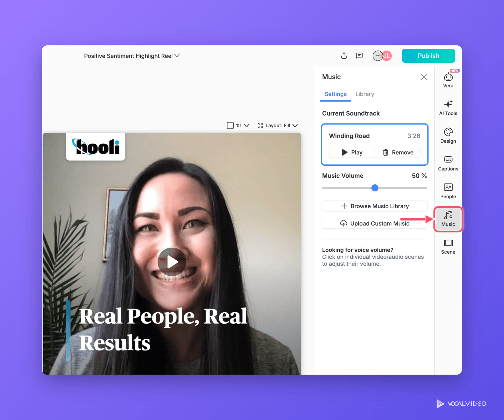
Task: Play the Winding Road soundtrack
Action: 352,152
